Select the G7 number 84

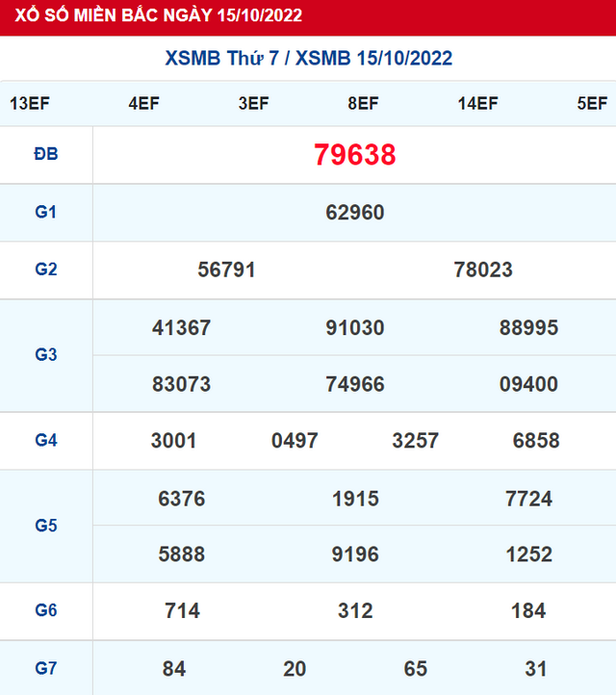point(174,668)
